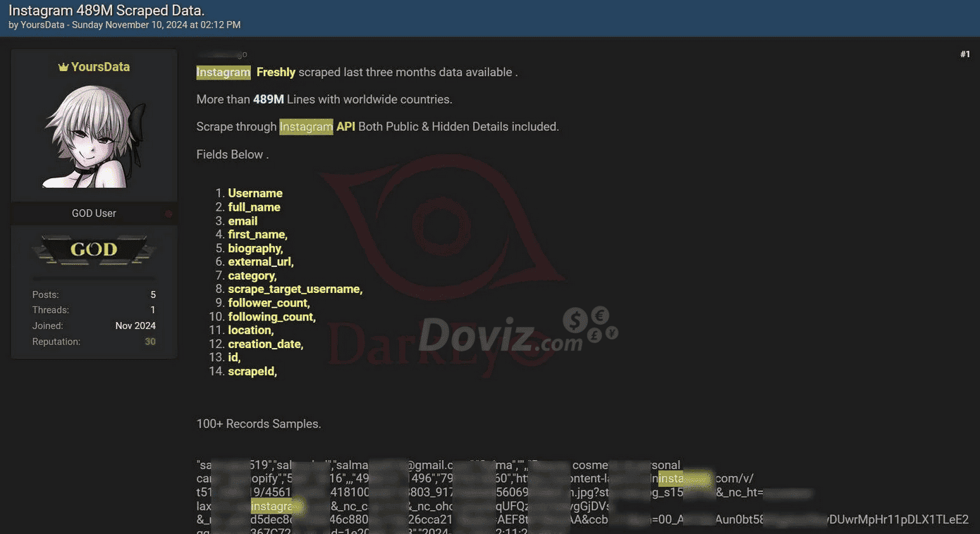980x534 pixels.
Task: Click the 100+ Records Samples text
Action: (258, 424)
